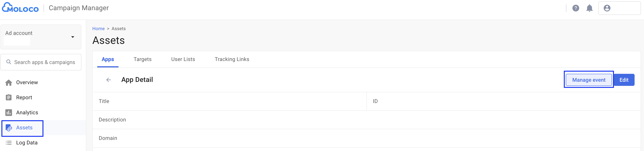The image size is (644, 151).
Task: Click the Log Data list icon
Action: 9,143
